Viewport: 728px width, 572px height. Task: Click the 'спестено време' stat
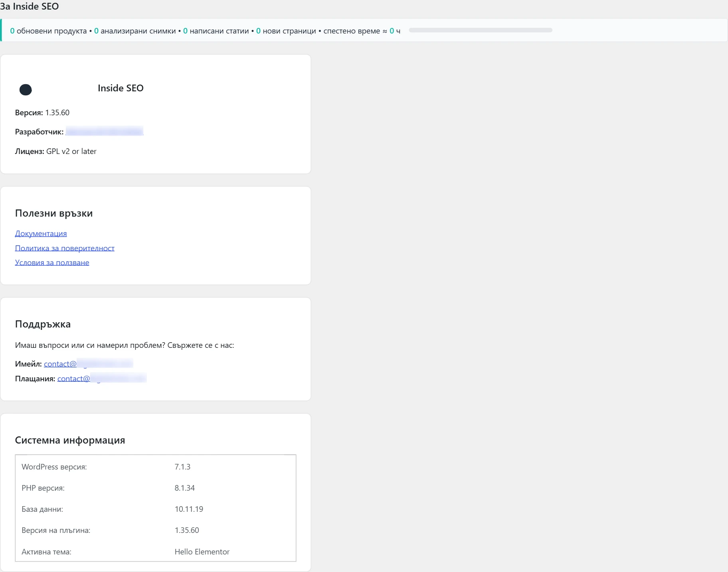pyautogui.click(x=362, y=31)
